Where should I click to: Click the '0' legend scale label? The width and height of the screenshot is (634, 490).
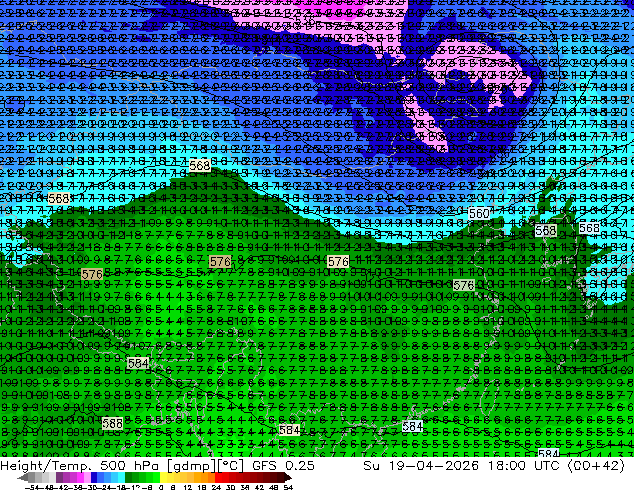pos(161,487)
